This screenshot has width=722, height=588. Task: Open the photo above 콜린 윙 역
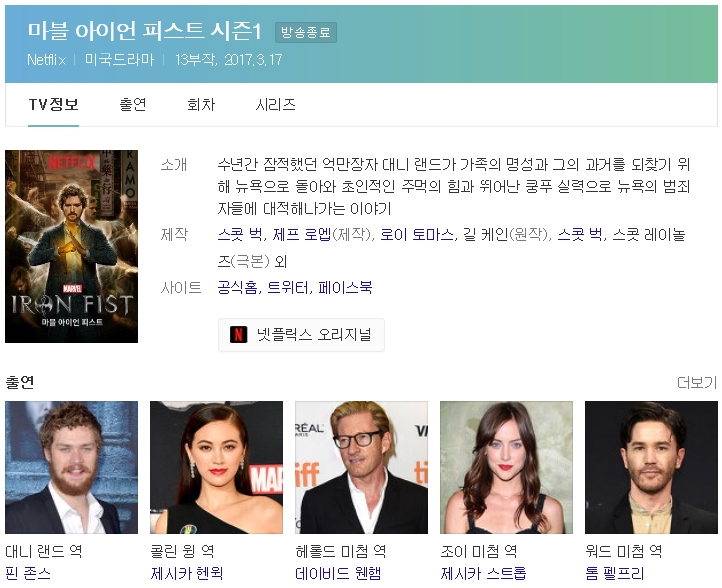click(x=216, y=467)
